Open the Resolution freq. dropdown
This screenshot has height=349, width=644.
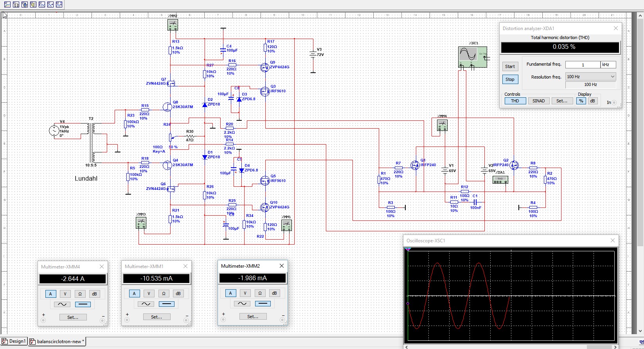[591, 77]
